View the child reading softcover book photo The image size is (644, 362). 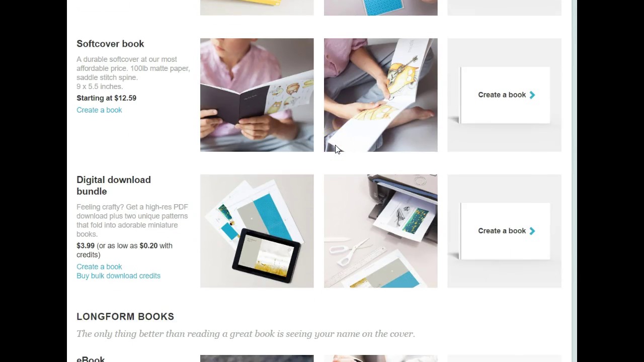coord(257,95)
